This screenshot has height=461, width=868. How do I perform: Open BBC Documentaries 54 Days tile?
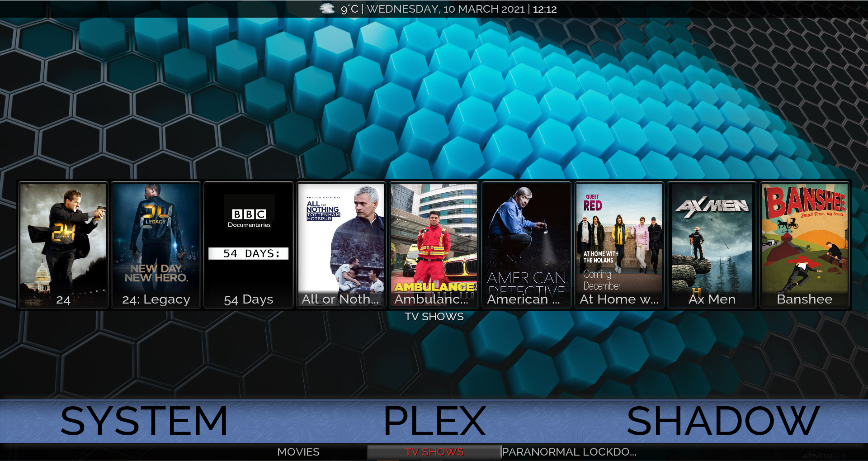tap(249, 245)
